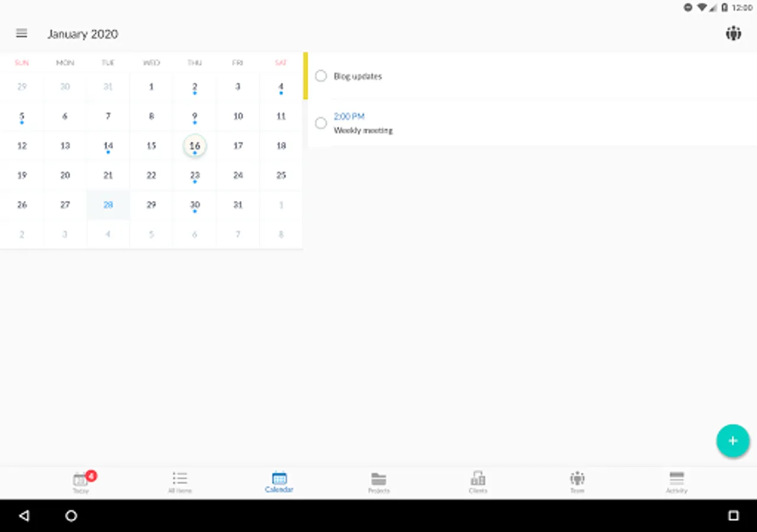
Task: Pick day 25 in the calendar
Action: tap(281, 176)
